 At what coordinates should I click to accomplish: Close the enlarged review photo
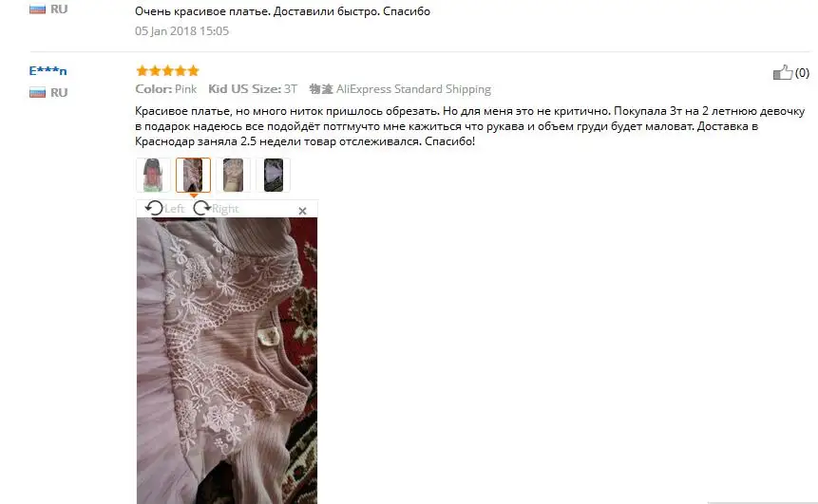point(302,211)
